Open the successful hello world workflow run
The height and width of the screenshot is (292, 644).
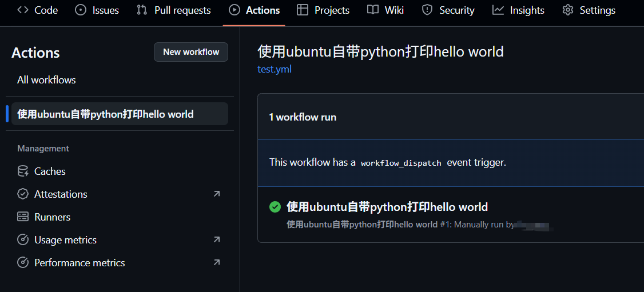click(387, 207)
